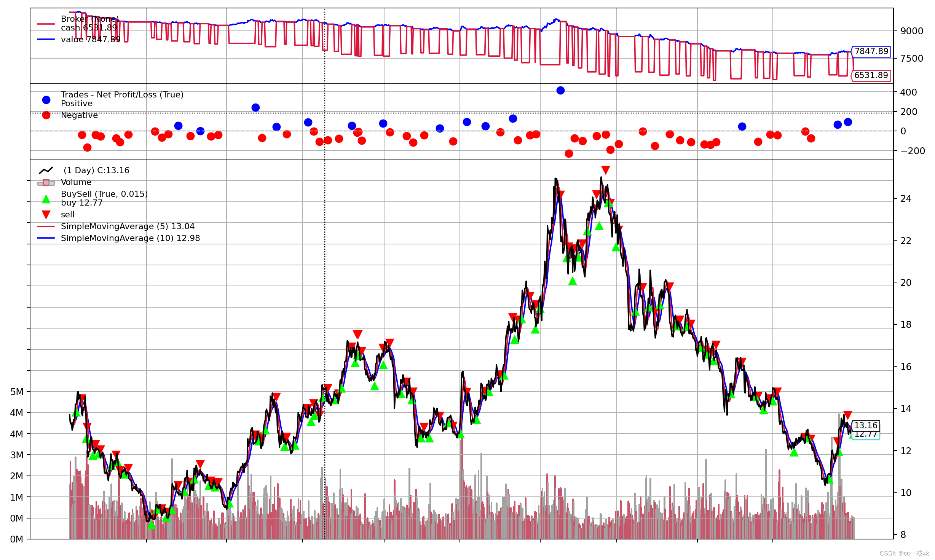The image size is (935, 560).
Task: Click the 7847.89 value label box
Action: (871, 51)
